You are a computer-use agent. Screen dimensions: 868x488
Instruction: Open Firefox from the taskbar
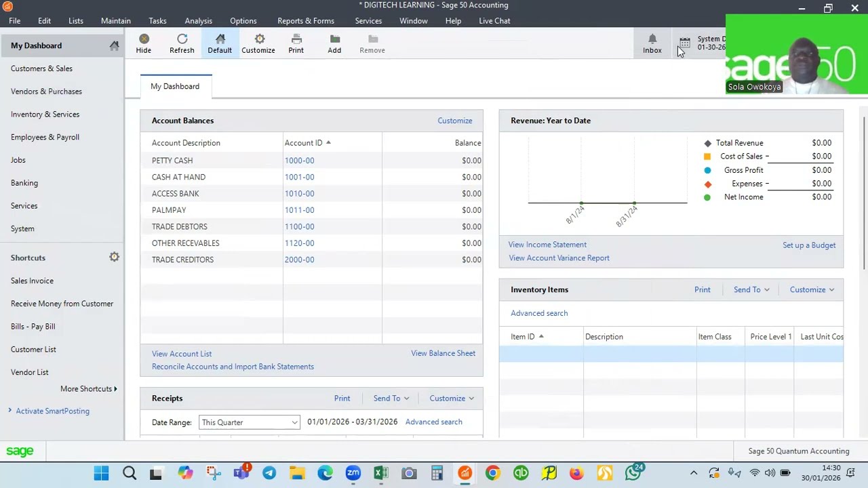click(x=576, y=473)
